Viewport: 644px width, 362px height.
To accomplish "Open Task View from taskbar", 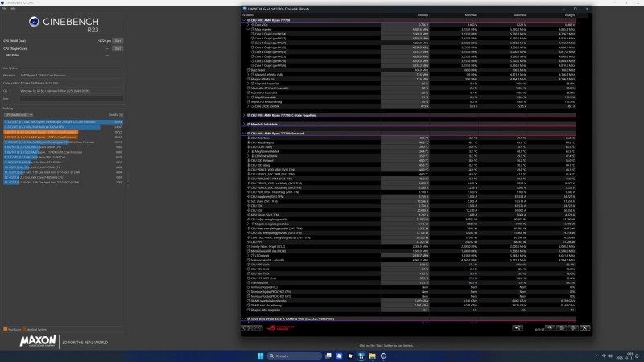I will coord(328,356).
